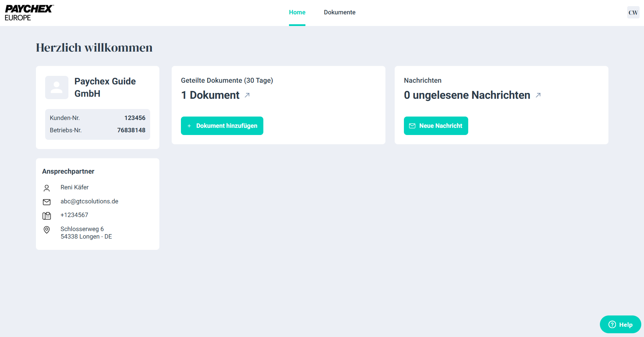Viewport: 644px width, 337px height.
Task: Open the Dokumente tab
Action: click(x=339, y=12)
